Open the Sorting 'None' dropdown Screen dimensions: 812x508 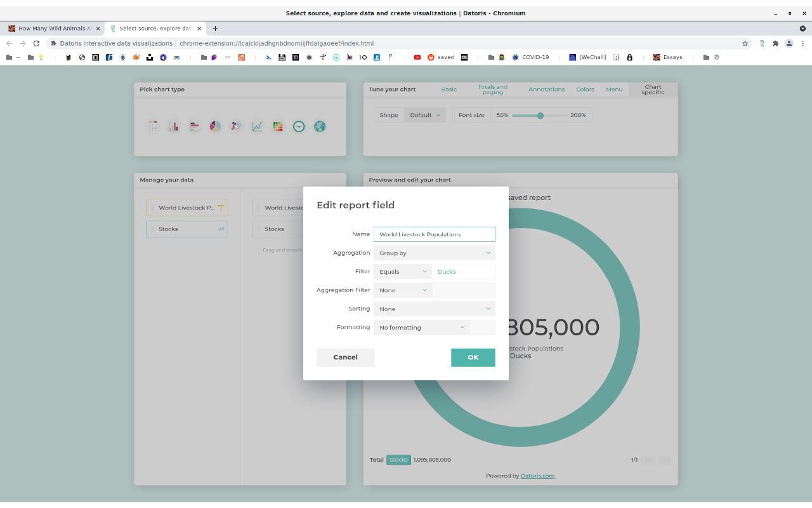click(435, 309)
